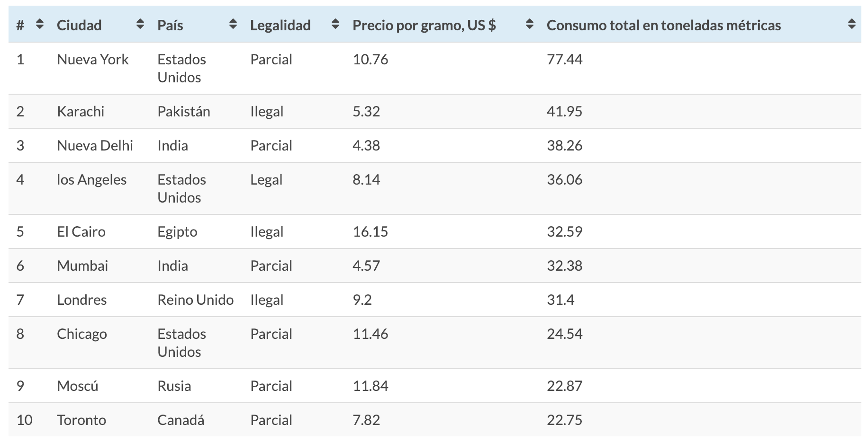The image size is (868, 443).
Task: Click the Nueva York row entry
Action: click(x=93, y=60)
